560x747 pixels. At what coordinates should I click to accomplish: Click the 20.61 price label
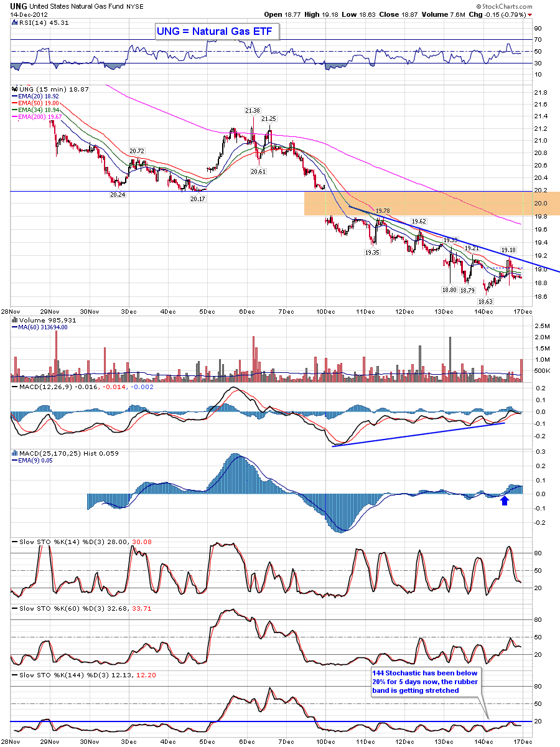(x=258, y=171)
